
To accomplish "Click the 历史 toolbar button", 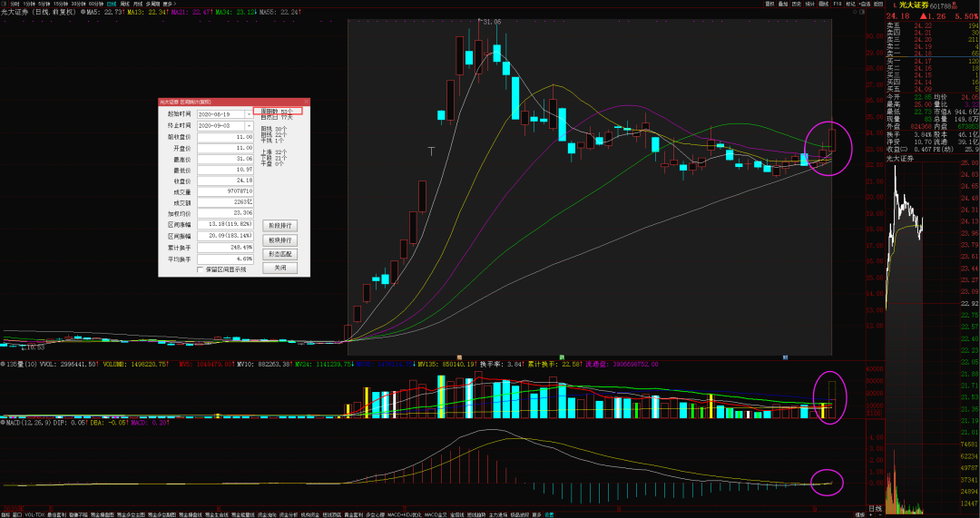I will [797, 4].
